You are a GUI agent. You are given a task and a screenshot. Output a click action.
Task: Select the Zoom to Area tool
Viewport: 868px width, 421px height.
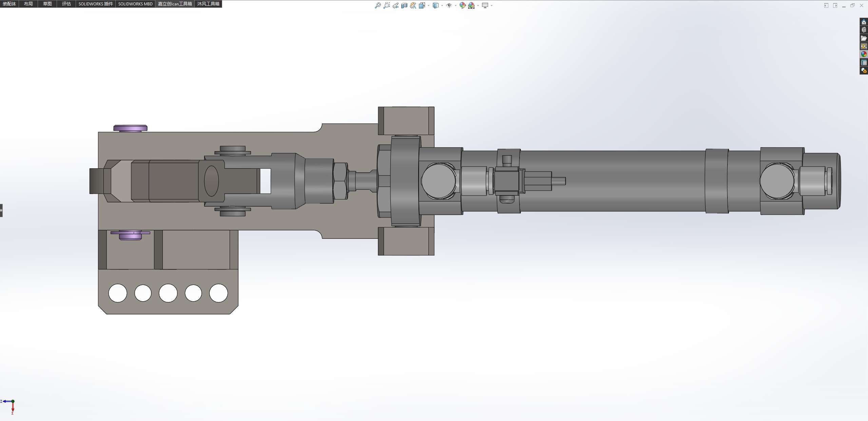(x=386, y=5)
